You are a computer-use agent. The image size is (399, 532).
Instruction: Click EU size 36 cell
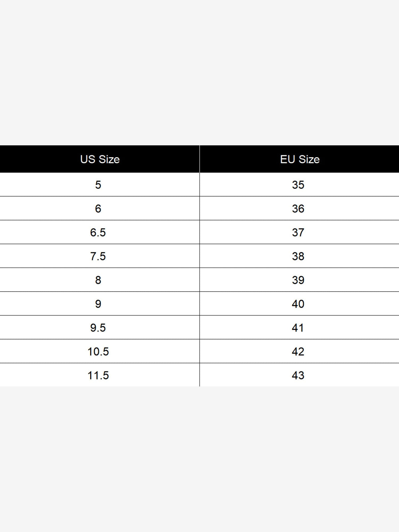[x=299, y=208]
